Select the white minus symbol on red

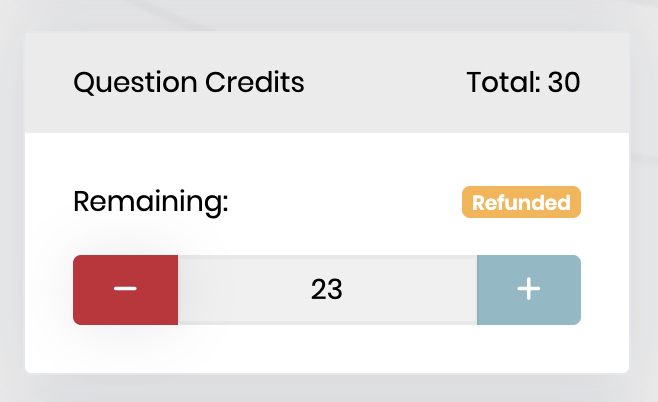coord(125,290)
